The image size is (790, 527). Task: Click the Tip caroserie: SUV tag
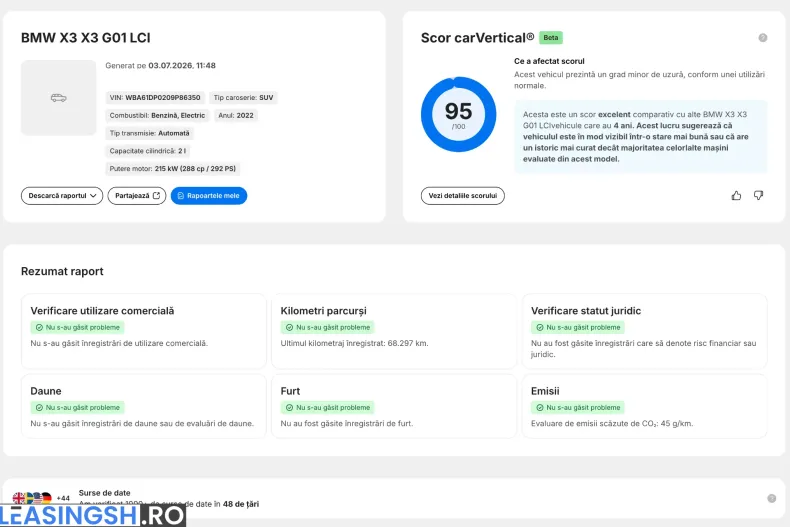point(243,98)
